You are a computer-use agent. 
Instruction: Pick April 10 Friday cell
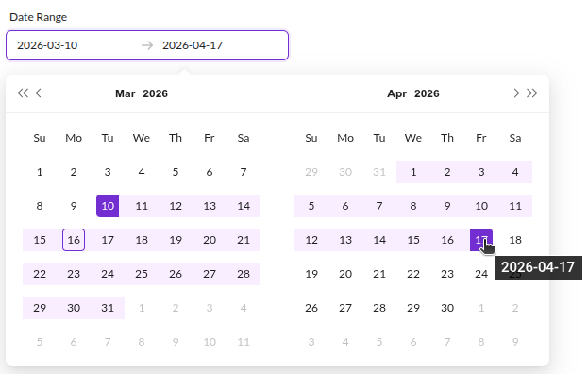tap(481, 206)
